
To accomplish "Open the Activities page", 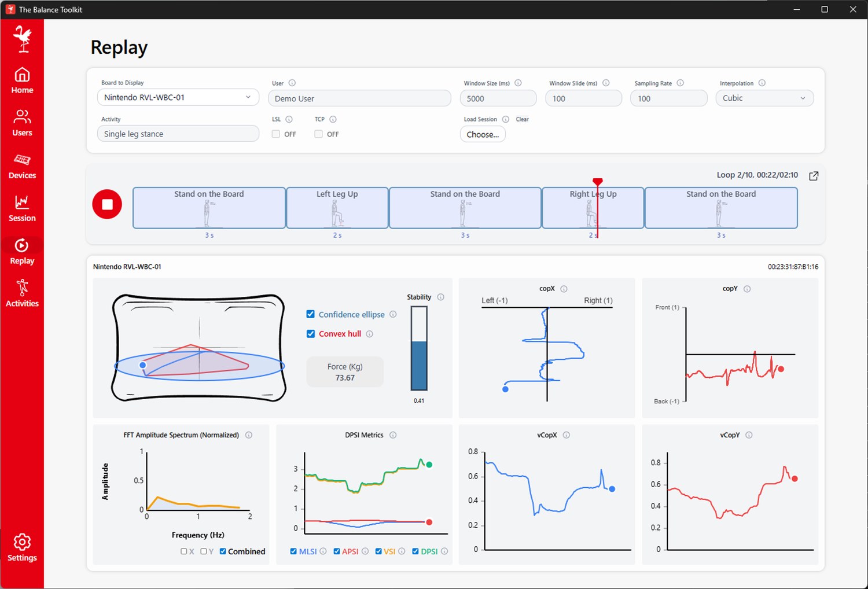I will [22, 294].
